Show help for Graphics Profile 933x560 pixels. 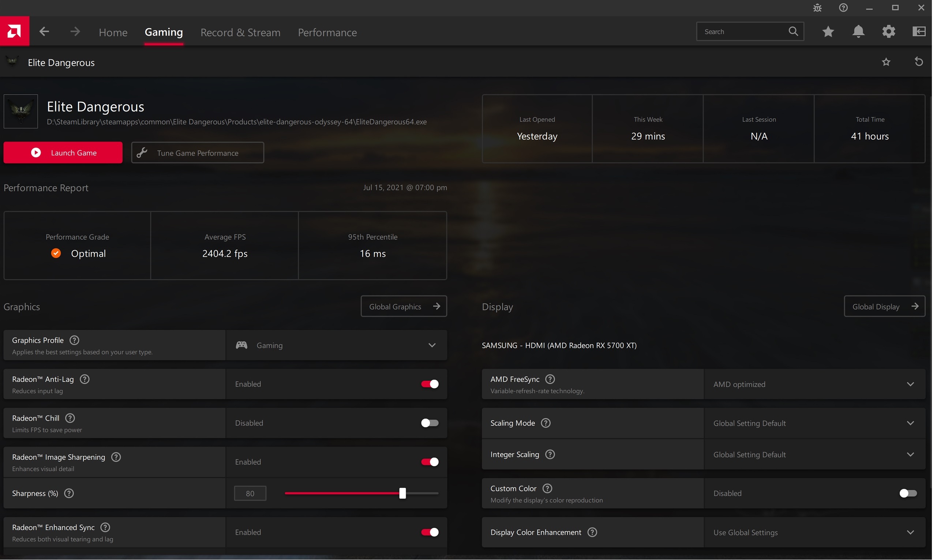(74, 341)
